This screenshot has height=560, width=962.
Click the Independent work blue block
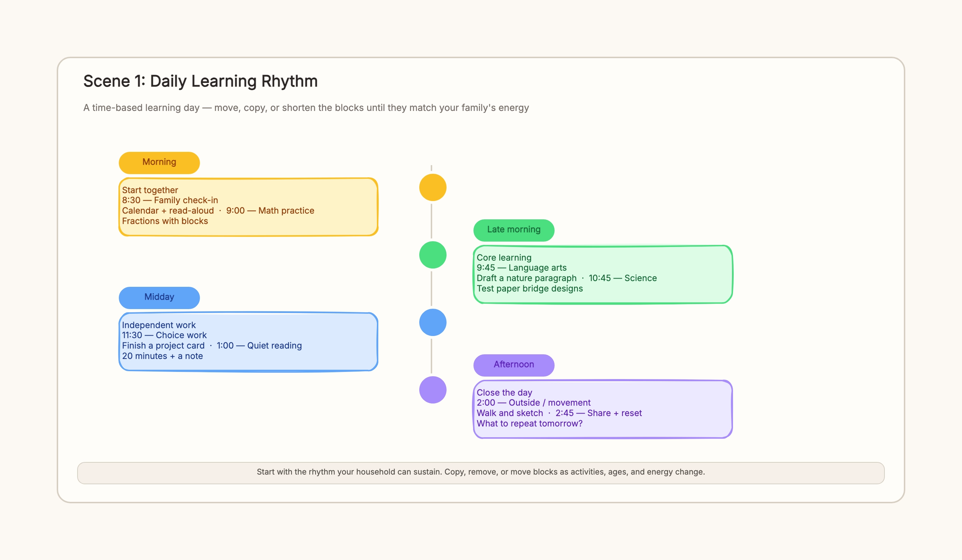pos(248,342)
